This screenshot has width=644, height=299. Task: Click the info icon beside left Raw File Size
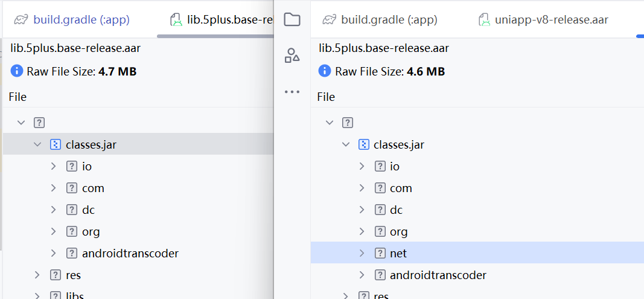coord(16,71)
